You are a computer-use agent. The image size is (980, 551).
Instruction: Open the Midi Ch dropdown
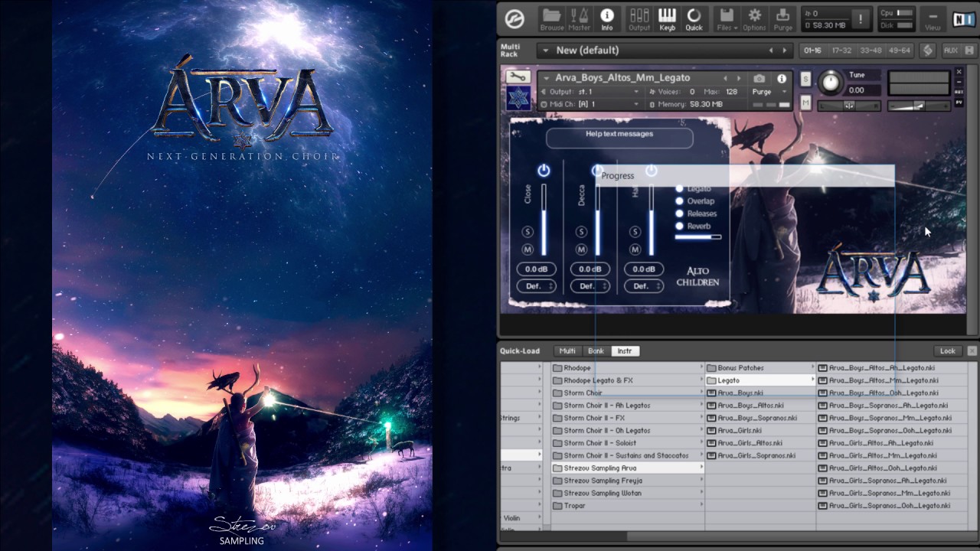(x=590, y=104)
